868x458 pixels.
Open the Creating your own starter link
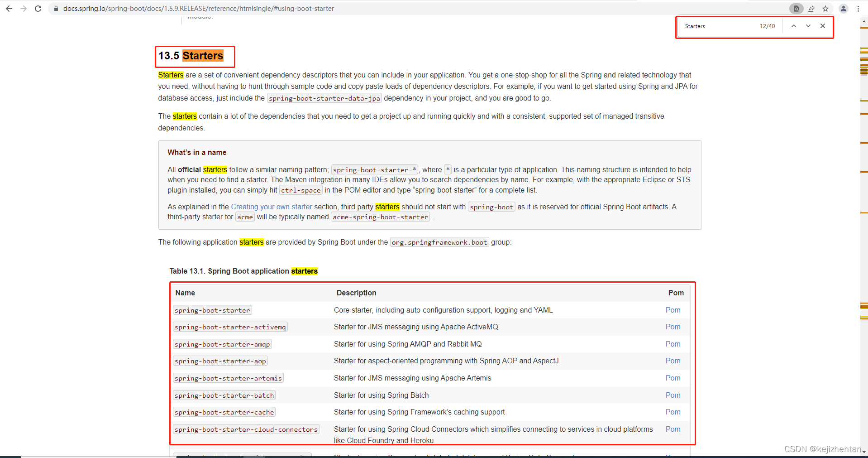[272, 207]
